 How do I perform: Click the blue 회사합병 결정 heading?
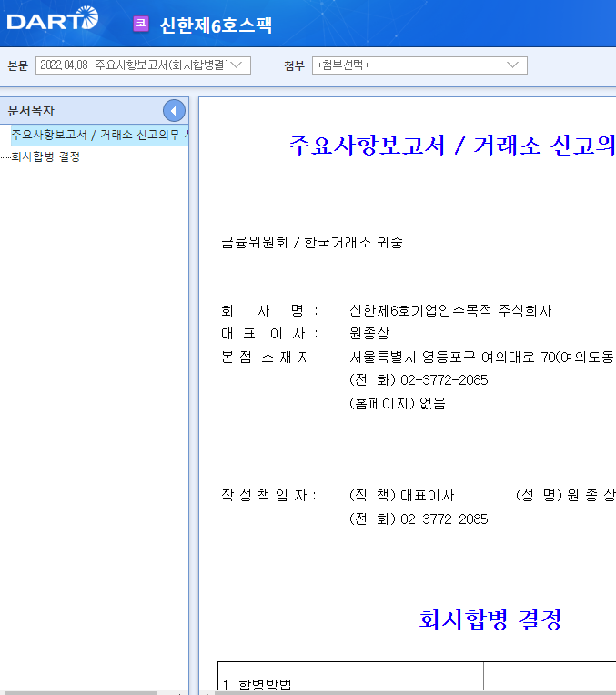(x=490, y=619)
